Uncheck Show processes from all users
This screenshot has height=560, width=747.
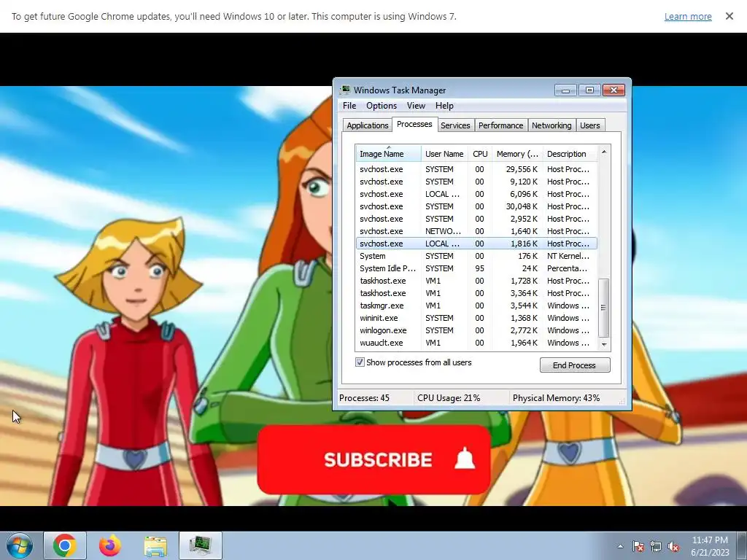(x=360, y=362)
